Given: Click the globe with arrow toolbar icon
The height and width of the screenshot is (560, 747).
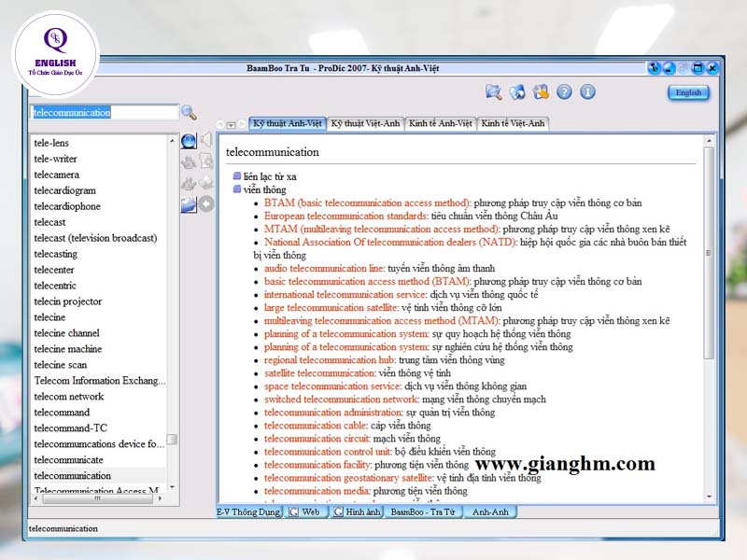Looking at the screenshot, I should tap(517, 91).
